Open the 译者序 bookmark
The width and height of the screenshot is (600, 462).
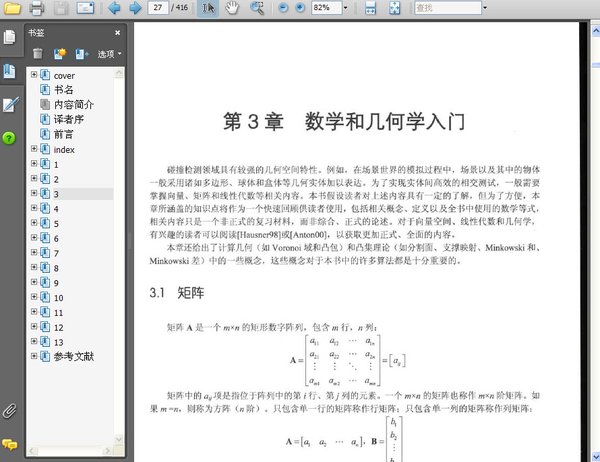(x=68, y=119)
